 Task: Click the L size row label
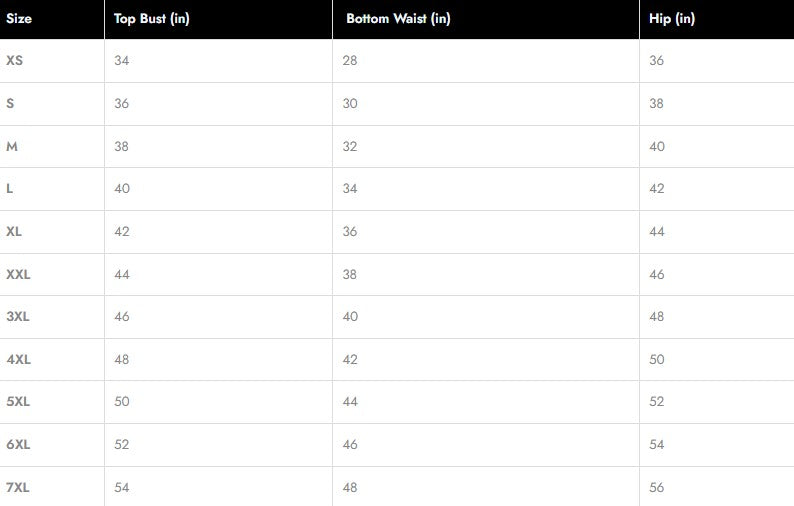10,189
